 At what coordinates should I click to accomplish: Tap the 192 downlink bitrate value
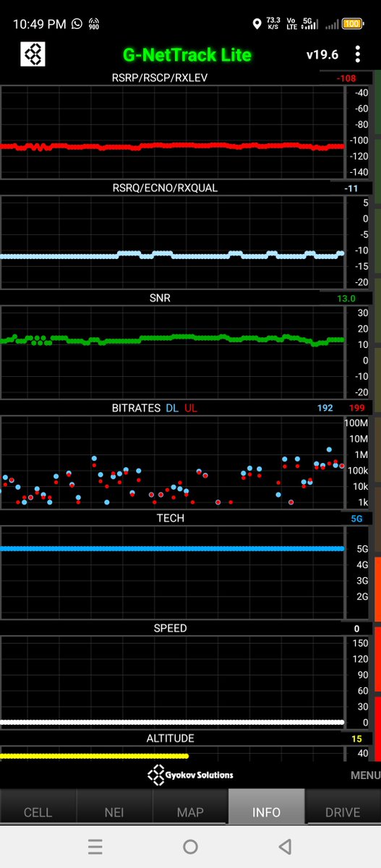coord(325,408)
